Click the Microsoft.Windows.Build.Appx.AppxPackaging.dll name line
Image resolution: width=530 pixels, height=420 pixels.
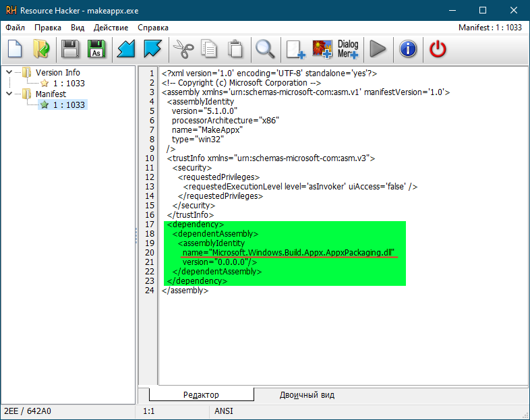[289, 252]
